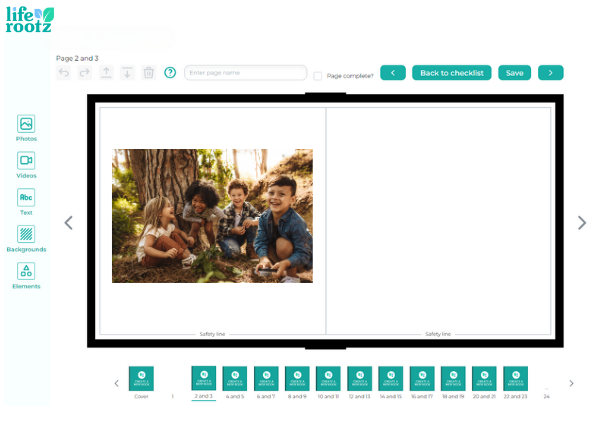
Task: Flip to previous spread using left canvas chevron
Action: [x=69, y=223]
